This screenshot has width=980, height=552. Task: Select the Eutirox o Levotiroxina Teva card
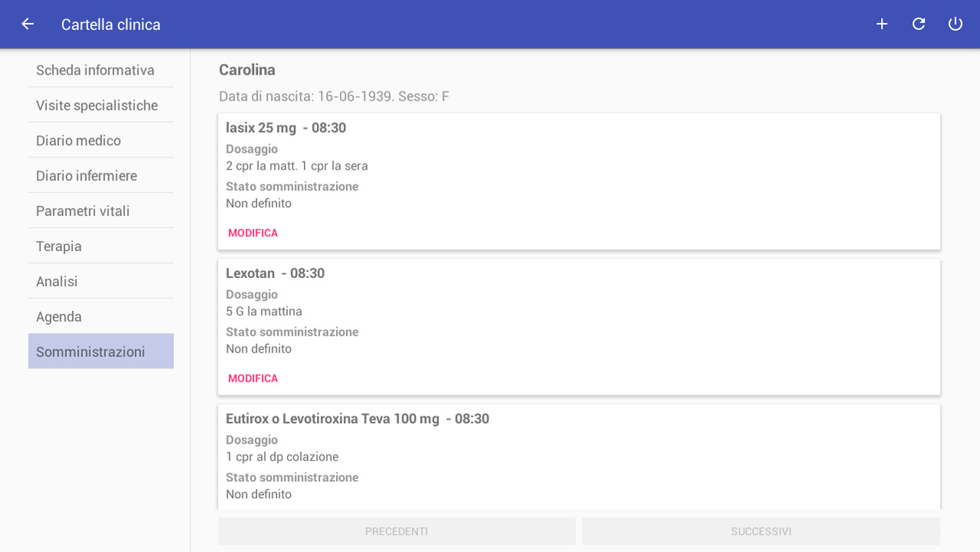(579, 457)
